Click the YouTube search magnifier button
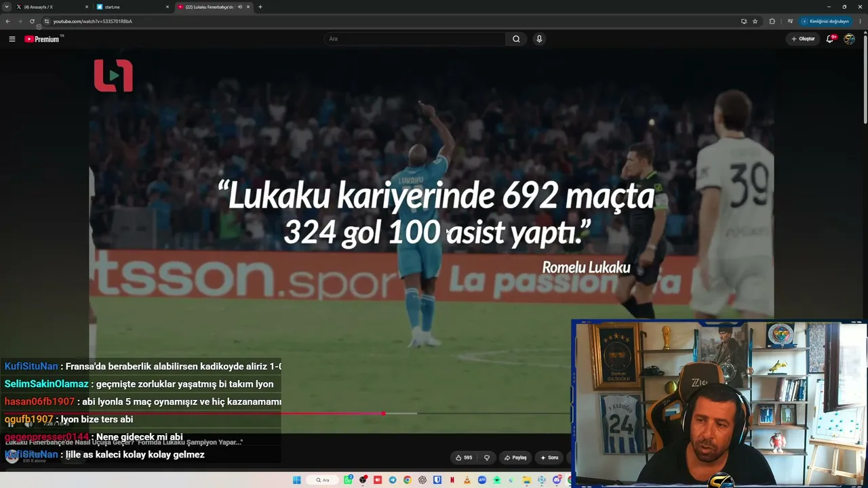 (x=516, y=39)
